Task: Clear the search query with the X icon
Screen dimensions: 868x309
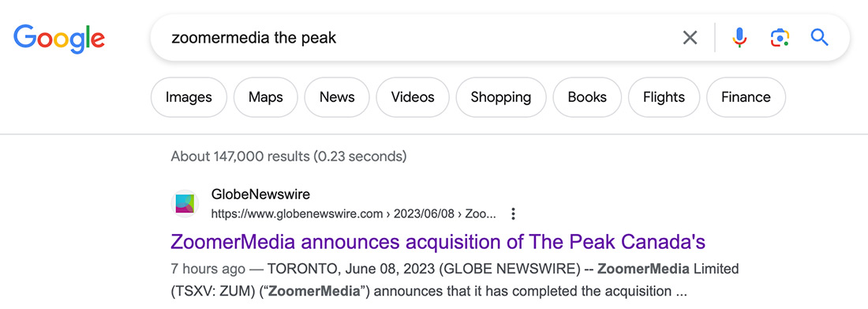Action: click(690, 38)
